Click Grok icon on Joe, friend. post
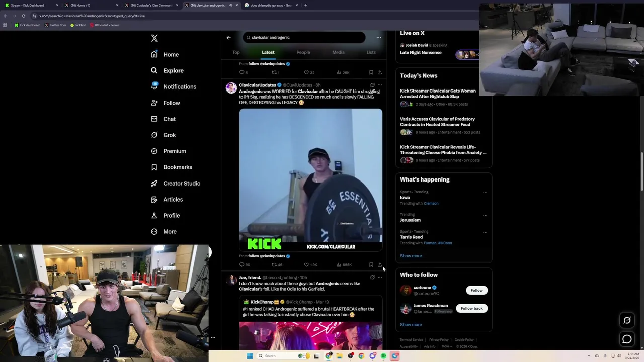Viewport: 644px width, 362px height. pos(372,277)
